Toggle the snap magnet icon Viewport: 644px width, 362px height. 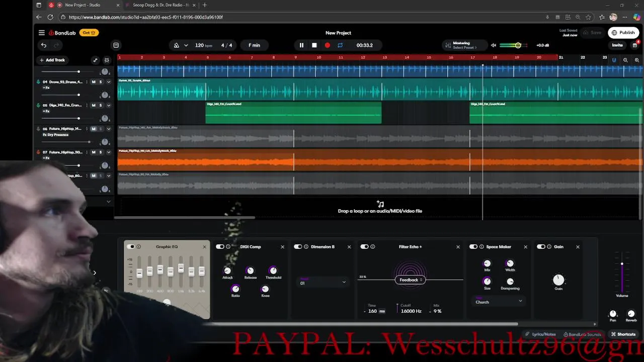[x=614, y=60]
